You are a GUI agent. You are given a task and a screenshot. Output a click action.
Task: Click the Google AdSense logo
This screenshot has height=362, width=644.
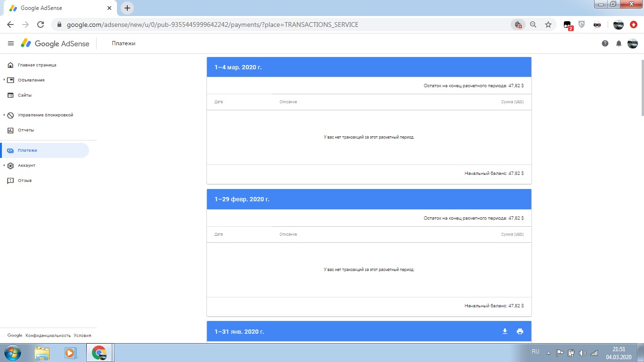tap(55, 43)
